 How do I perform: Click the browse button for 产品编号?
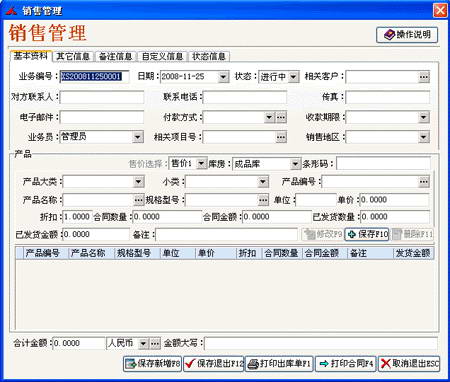pos(423,182)
